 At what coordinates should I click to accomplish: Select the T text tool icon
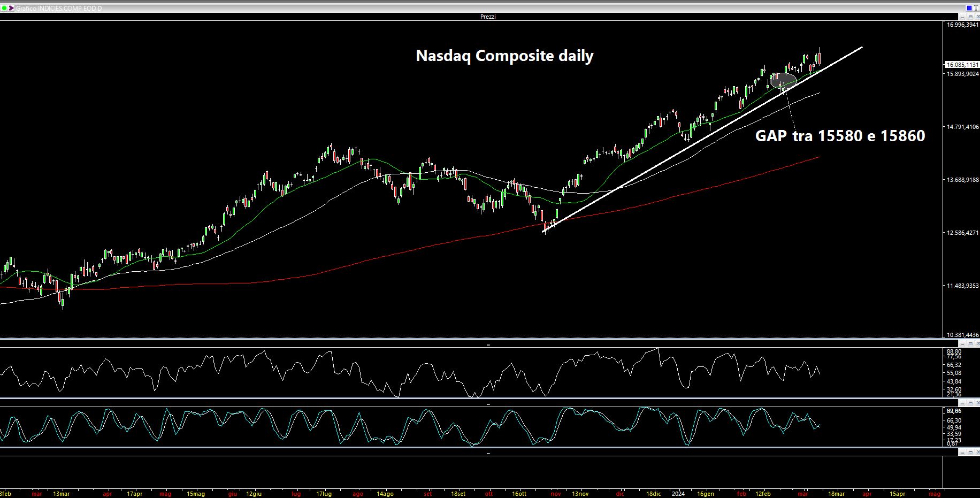(x=976, y=8)
